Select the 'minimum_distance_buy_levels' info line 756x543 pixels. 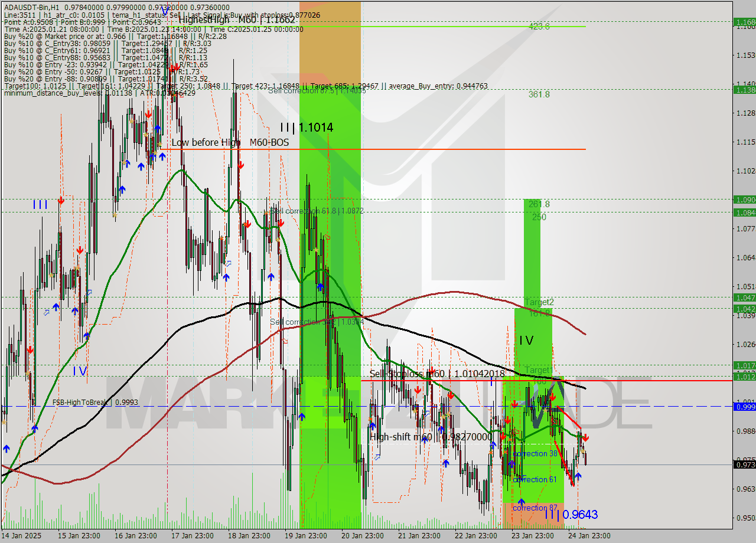pyautogui.click(x=99, y=93)
